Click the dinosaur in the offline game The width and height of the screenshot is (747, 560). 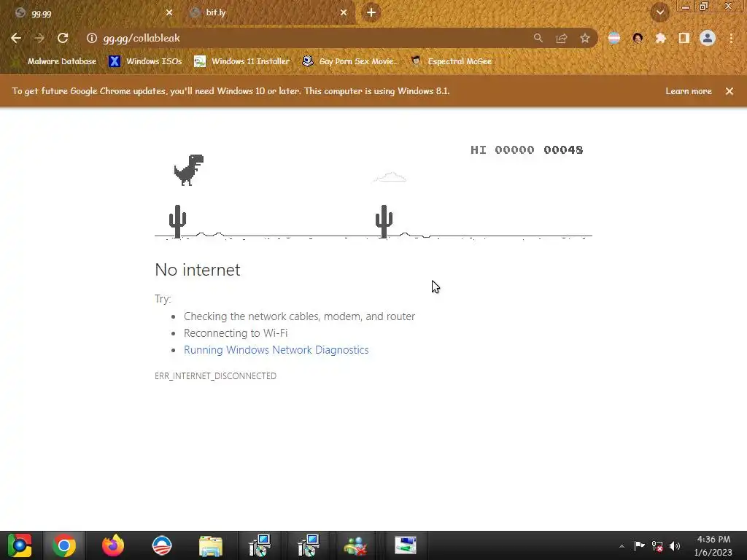[189, 169]
